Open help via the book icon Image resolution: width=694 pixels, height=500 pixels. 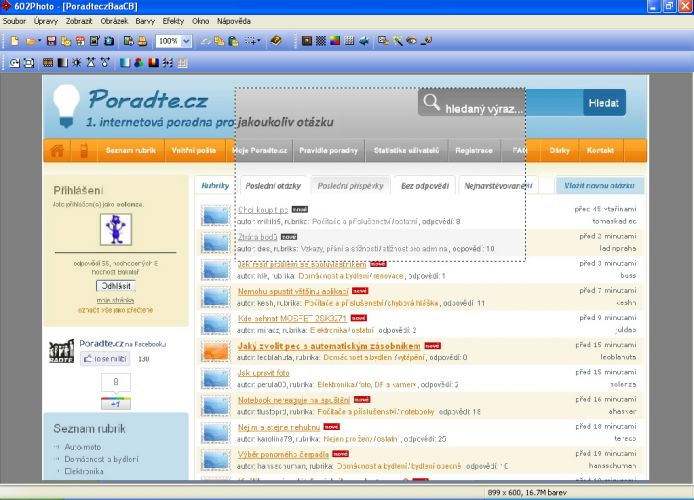276,41
